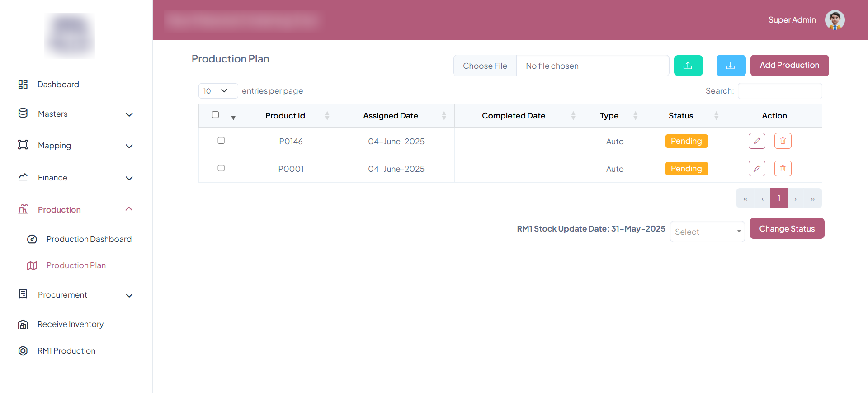Click the RM1 Production hexagon icon
868x393 pixels.
[x=23, y=350]
